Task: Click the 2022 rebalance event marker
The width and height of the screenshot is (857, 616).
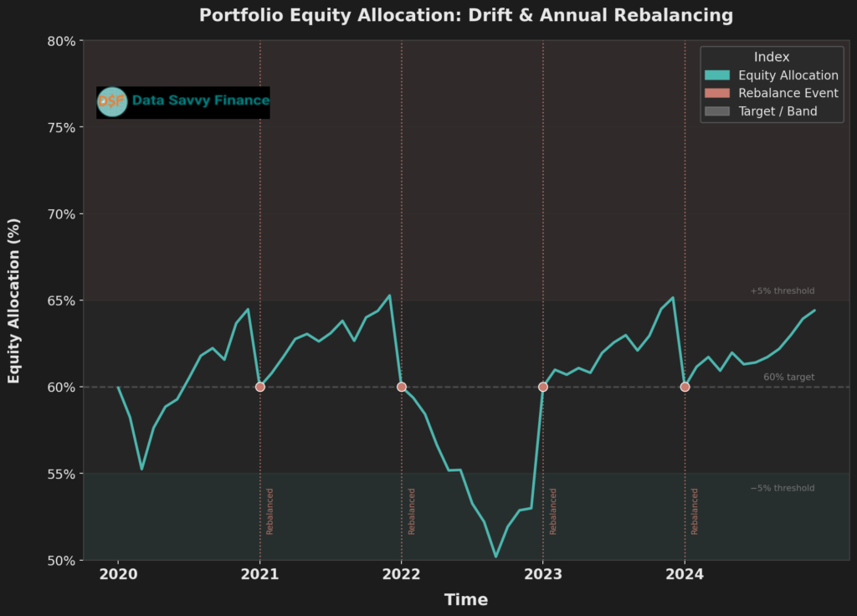Action: pyautogui.click(x=402, y=387)
